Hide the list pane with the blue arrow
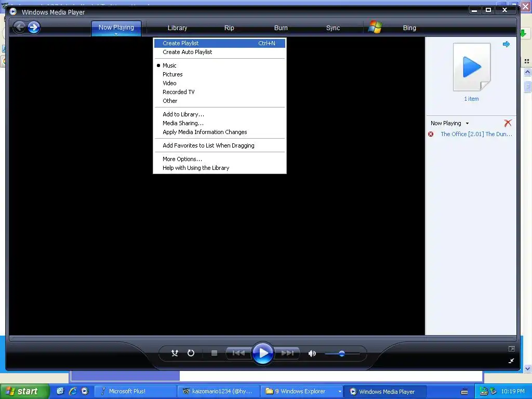 point(506,44)
